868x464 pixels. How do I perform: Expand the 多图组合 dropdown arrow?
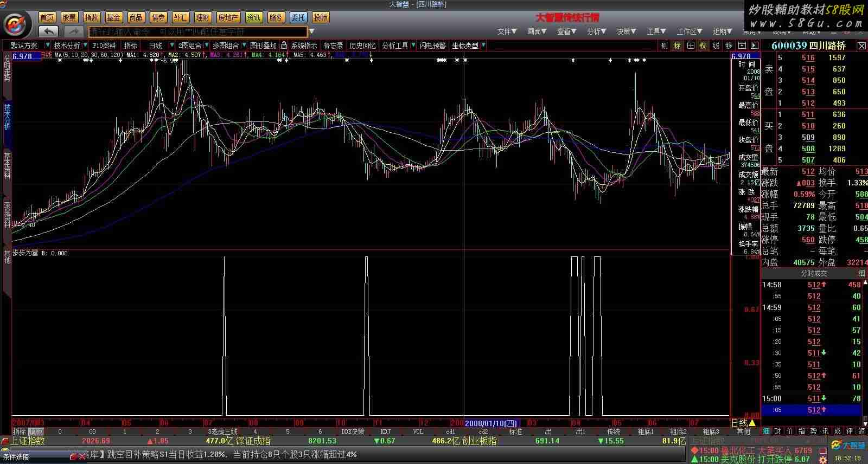coord(244,46)
